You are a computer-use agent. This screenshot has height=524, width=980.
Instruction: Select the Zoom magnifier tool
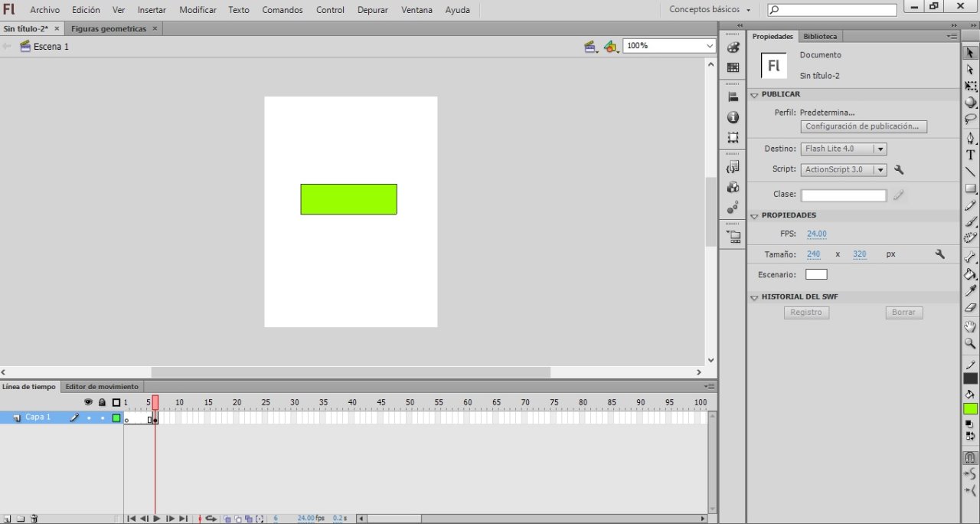[x=970, y=344]
